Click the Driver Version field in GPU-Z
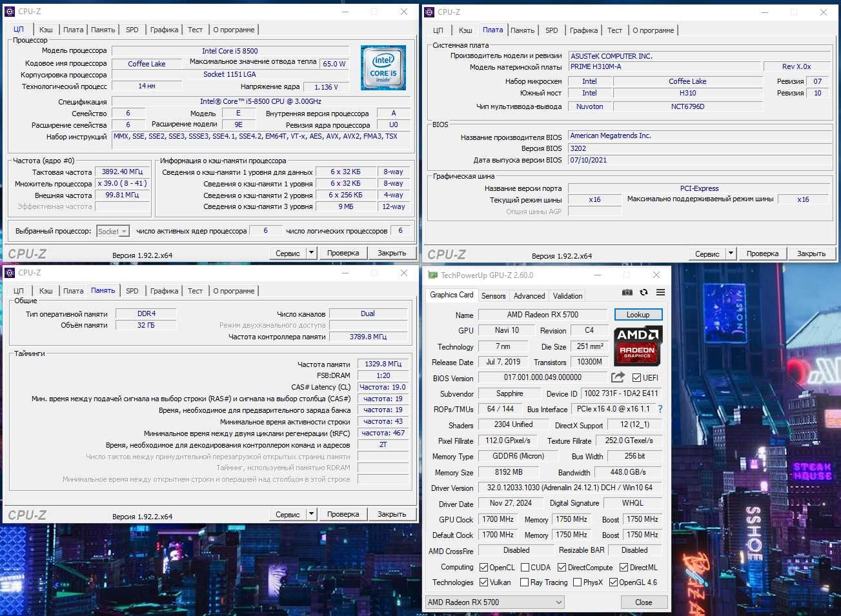Viewport: 841px width, 616px height. [570, 488]
